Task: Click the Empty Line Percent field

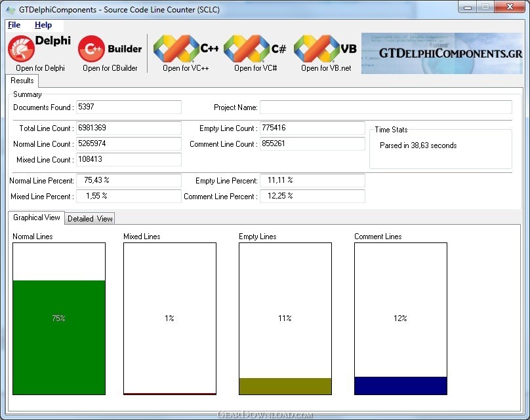Action: 312,180
